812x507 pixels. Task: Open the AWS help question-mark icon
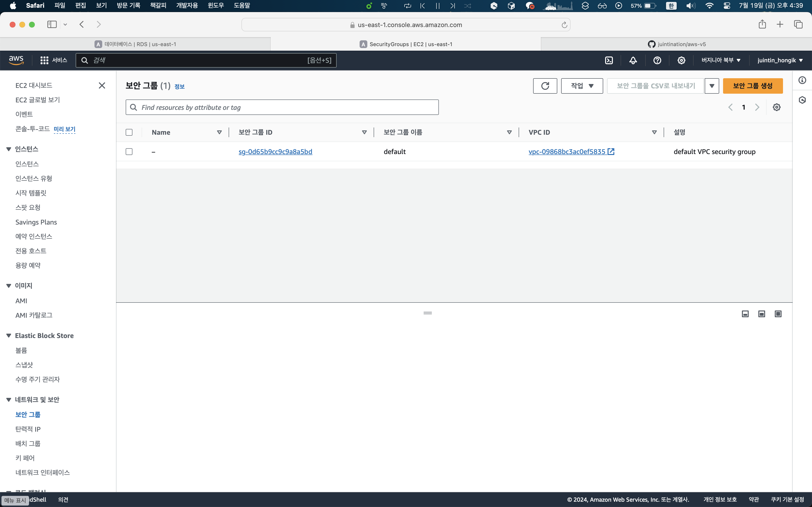coord(657,60)
